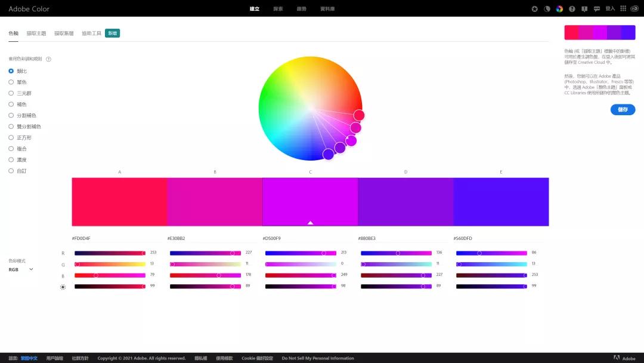Click the star favorites icon in header
The height and width of the screenshot is (363, 644).
coord(534,8)
